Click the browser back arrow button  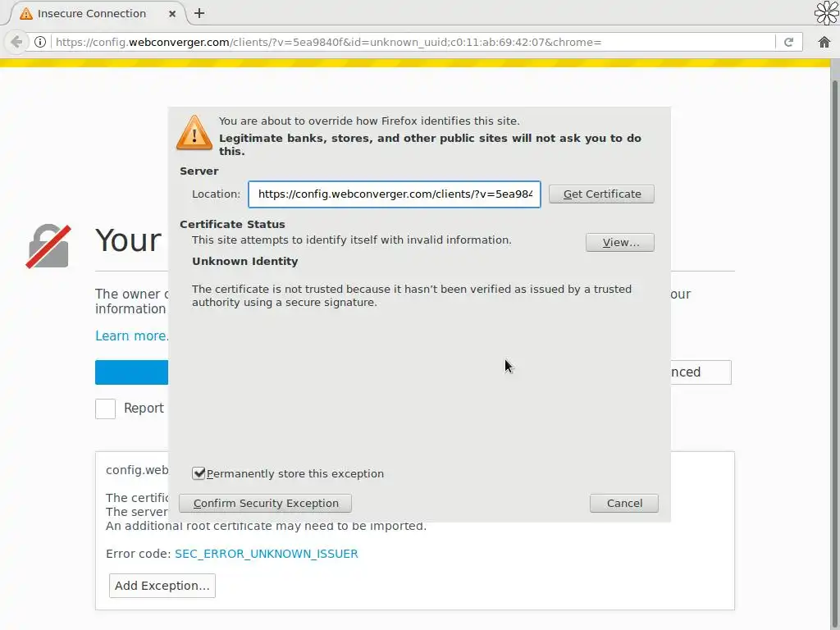tap(16, 42)
